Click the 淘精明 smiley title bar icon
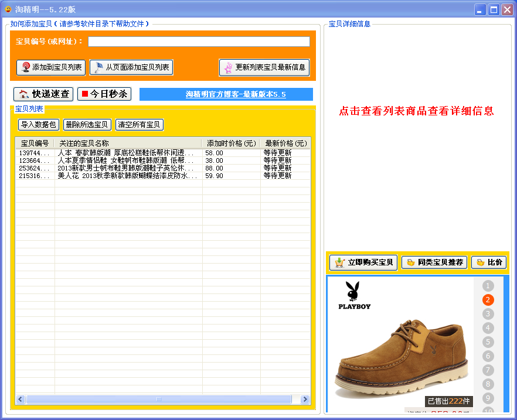517x420 pixels. tap(8, 9)
